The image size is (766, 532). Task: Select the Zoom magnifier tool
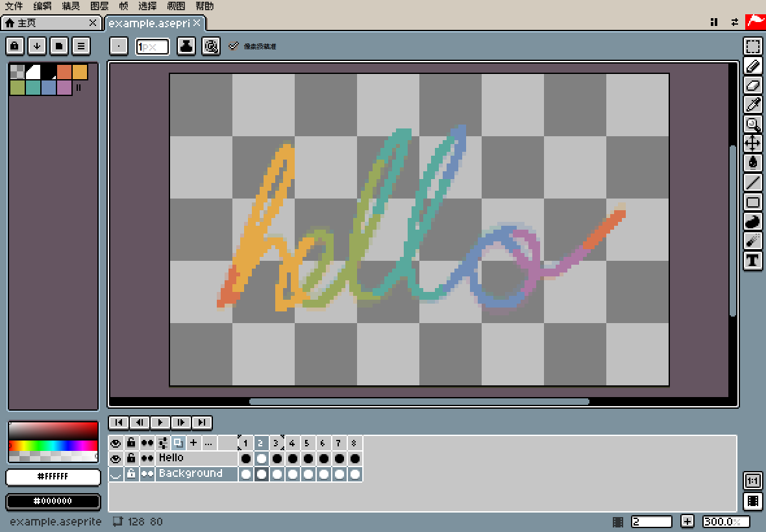[753, 124]
